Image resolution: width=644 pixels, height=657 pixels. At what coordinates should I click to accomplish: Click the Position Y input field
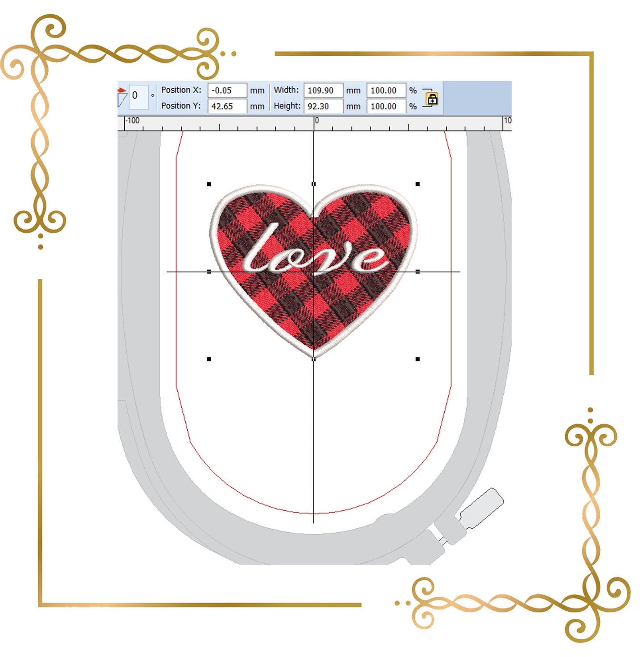(x=227, y=107)
